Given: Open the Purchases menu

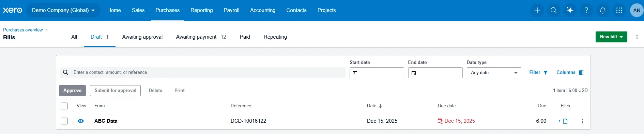Looking at the screenshot, I should click(168, 10).
